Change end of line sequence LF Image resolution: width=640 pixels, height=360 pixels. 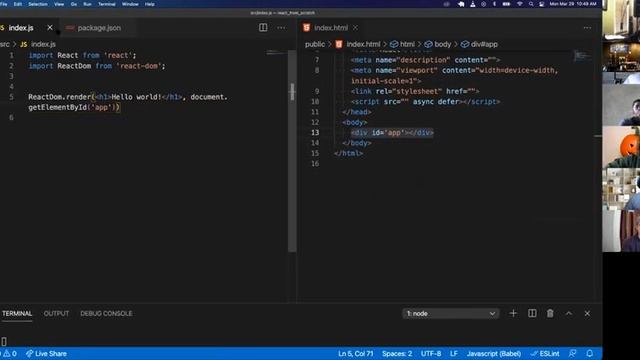coord(453,353)
